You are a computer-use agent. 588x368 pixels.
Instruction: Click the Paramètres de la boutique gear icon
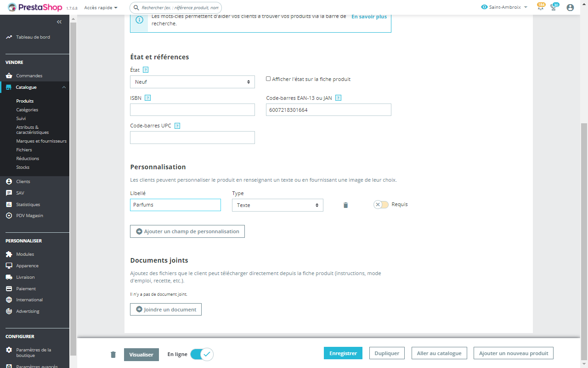[x=9, y=350]
